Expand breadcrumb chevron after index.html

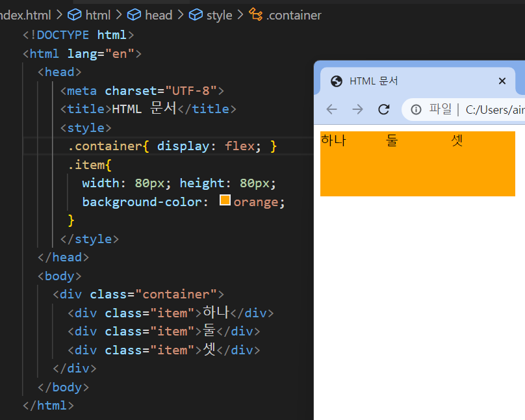pyautogui.click(x=59, y=15)
